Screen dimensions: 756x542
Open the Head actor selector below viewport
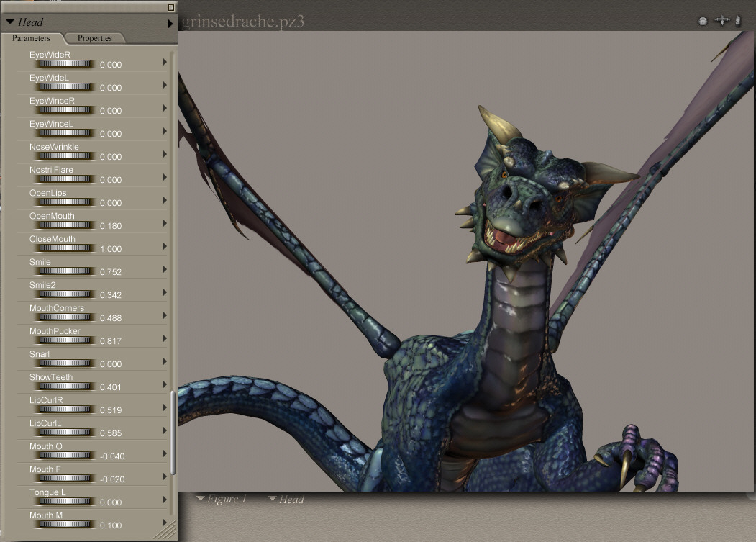[286, 499]
